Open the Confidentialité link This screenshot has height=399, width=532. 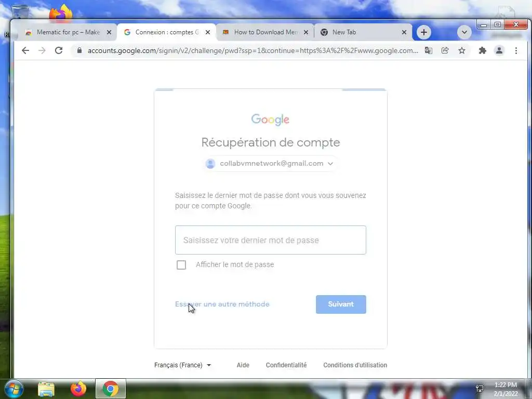click(x=286, y=365)
